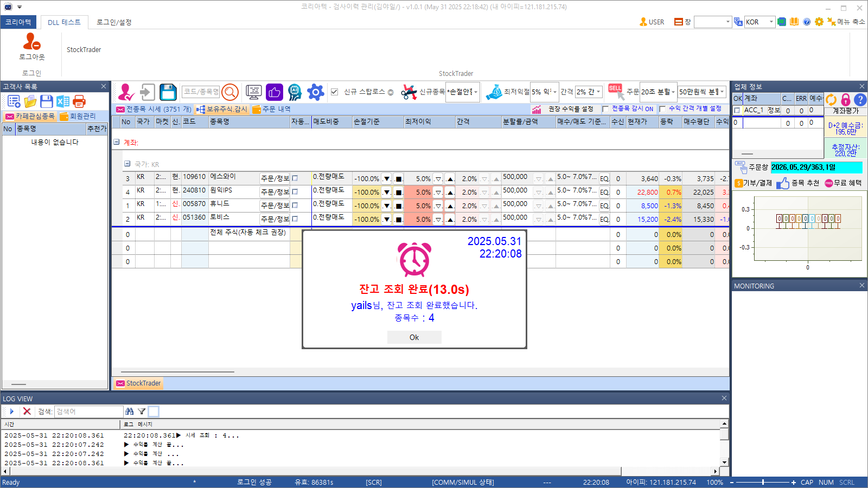Click the purple thumbs-up icon in toolbar
This screenshot has width=868, height=488.
(275, 92)
